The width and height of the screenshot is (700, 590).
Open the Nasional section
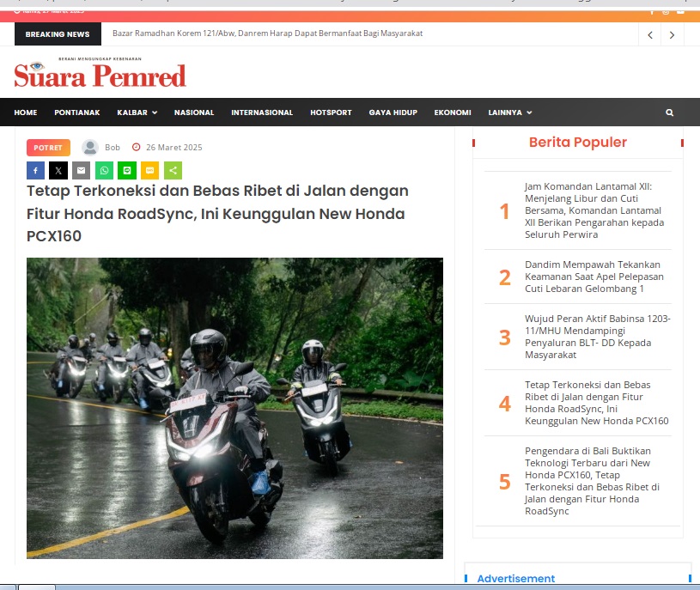(194, 113)
